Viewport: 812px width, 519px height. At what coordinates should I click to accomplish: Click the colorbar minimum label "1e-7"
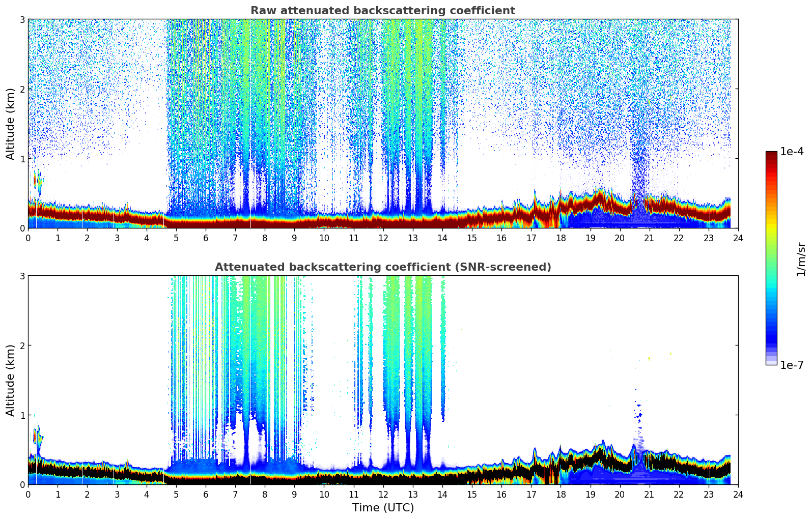click(x=792, y=365)
